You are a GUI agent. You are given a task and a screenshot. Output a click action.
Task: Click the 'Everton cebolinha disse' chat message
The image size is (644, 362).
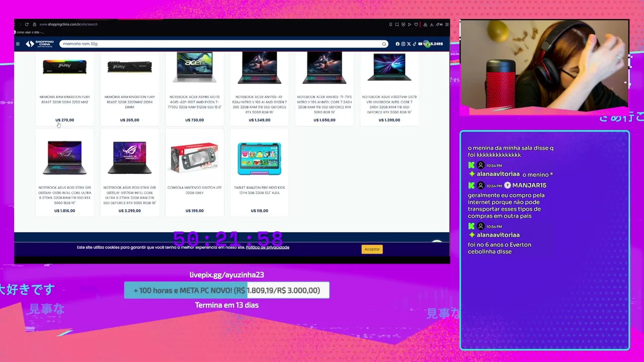(x=500, y=248)
